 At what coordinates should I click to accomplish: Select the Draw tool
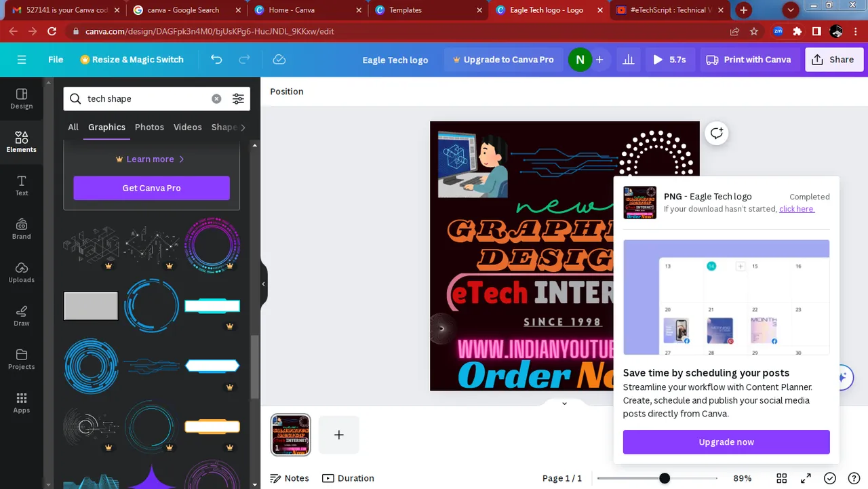point(22,316)
